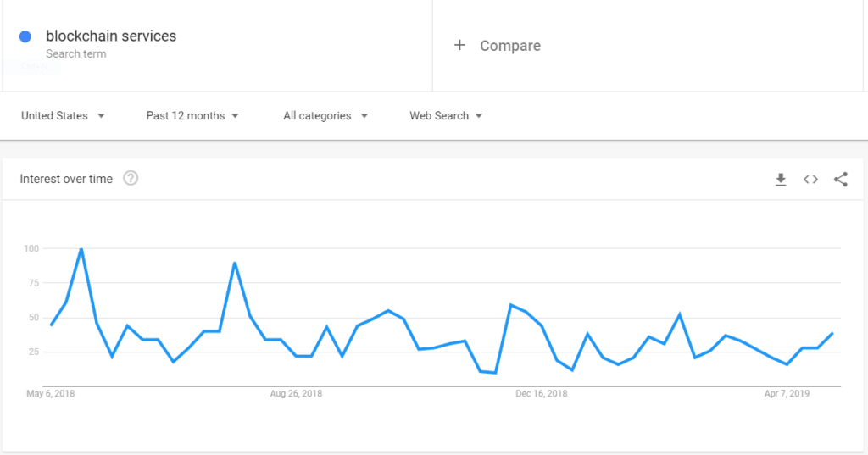868x455 pixels.
Task: Click the Aug 26, 2018 axis label
Action: pyautogui.click(x=296, y=393)
